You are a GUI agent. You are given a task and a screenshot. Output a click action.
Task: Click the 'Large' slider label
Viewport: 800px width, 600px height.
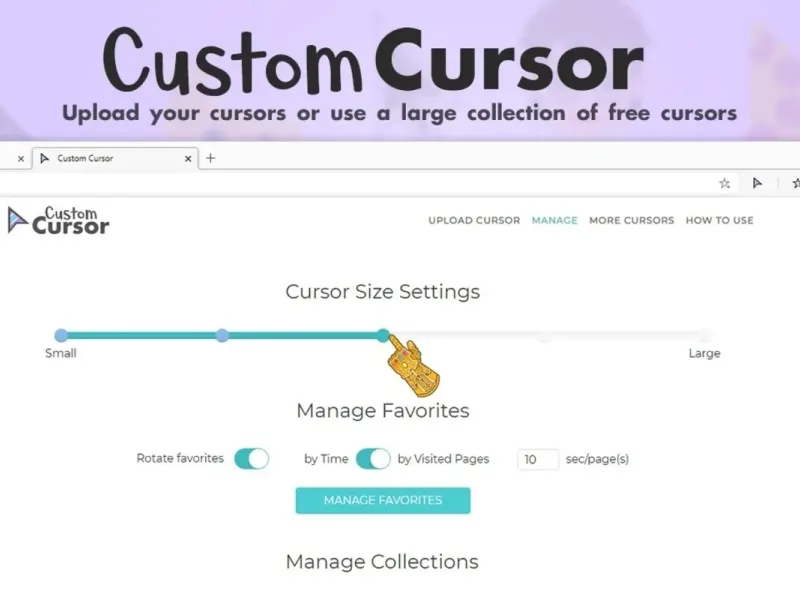point(705,353)
